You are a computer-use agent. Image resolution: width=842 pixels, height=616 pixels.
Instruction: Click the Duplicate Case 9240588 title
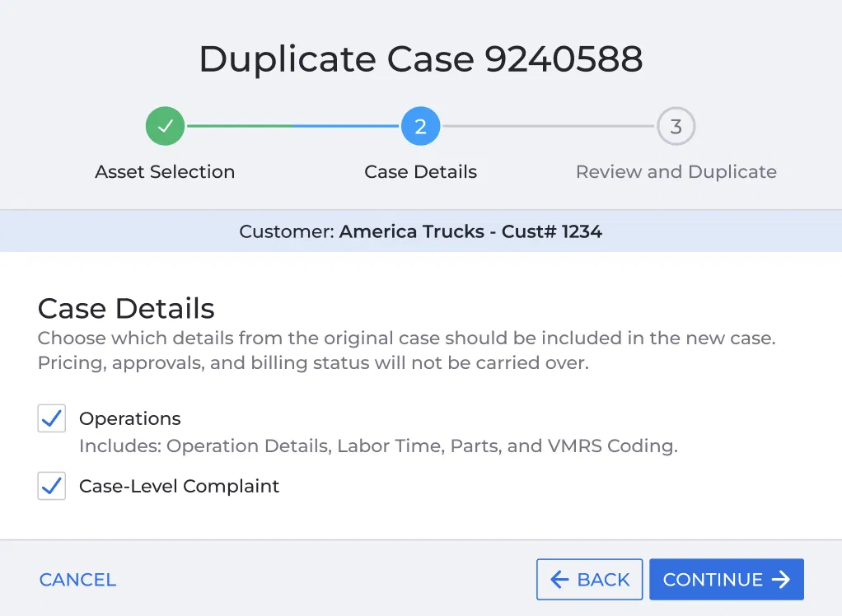tap(421, 58)
